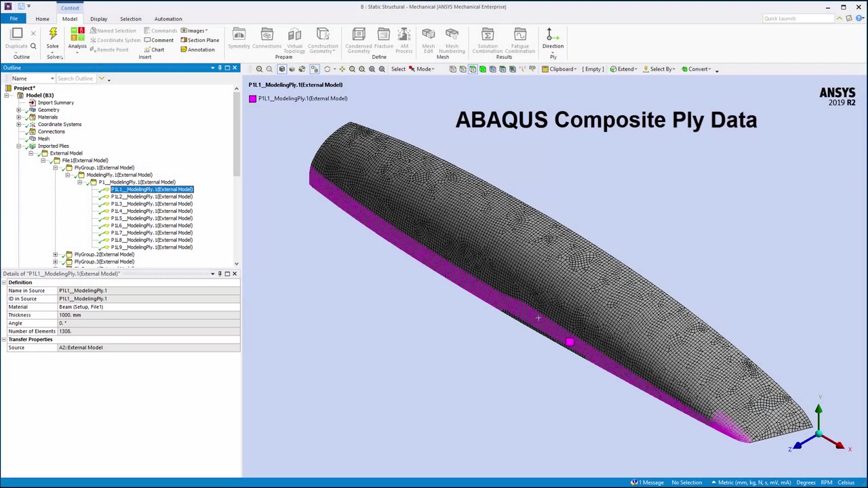
Task: Open the Home ribbon tab
Action: 42,18
